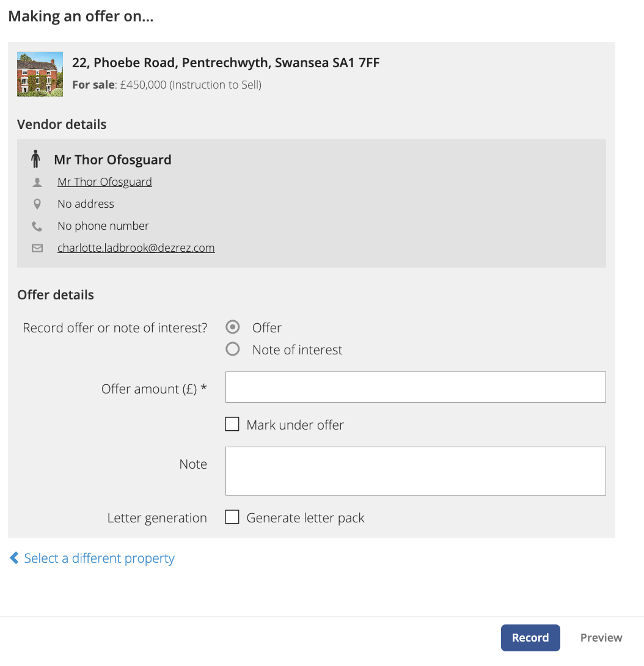This screenshot has width=644, height=666.
Task: Click the Preview button
Action: pos(601,637)
